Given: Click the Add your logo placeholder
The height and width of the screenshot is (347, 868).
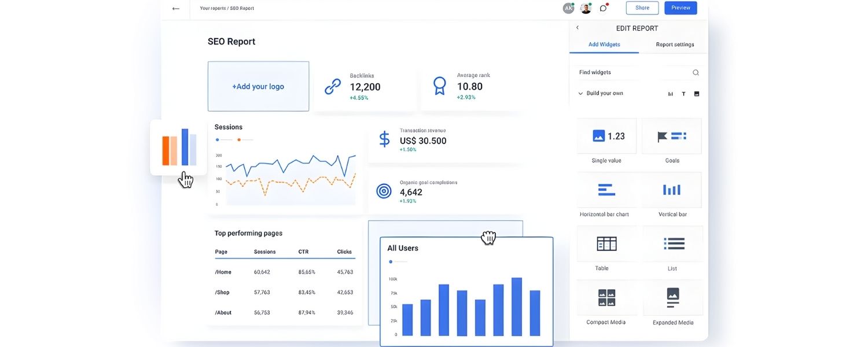Looking at the screenshot, I should pyautogui.click(x=258, y=86).
